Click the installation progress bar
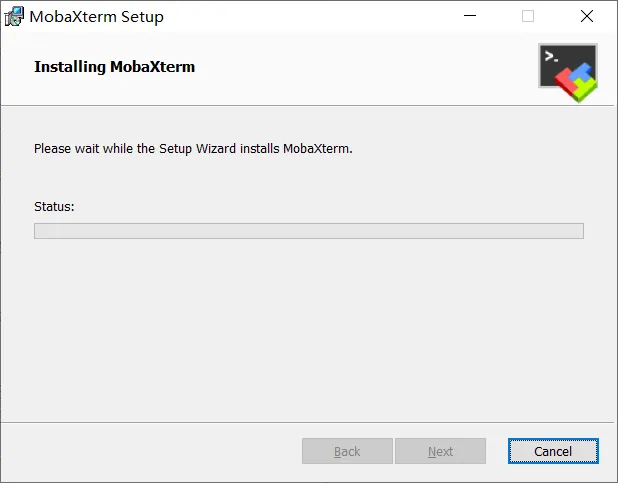 [x=309, y=231]
